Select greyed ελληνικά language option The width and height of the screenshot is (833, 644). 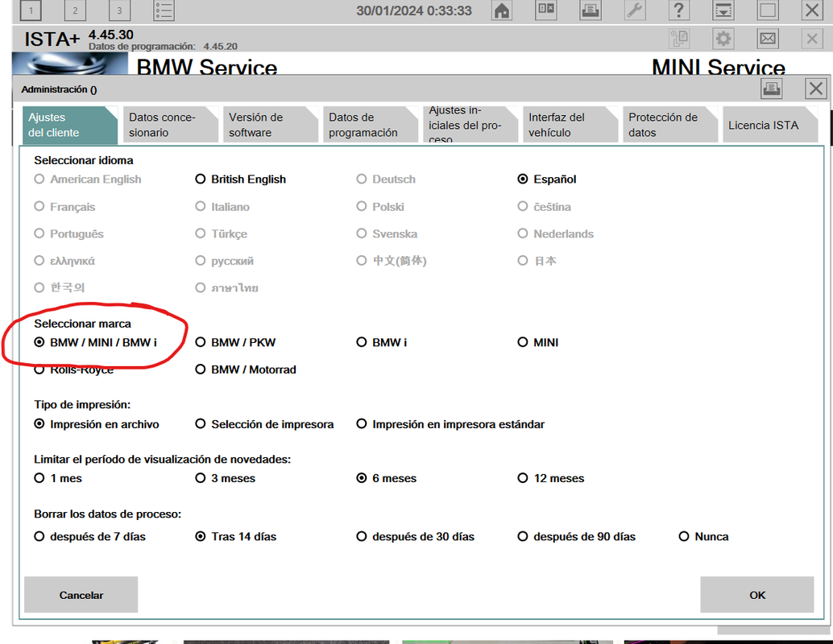tap(64, 261)
